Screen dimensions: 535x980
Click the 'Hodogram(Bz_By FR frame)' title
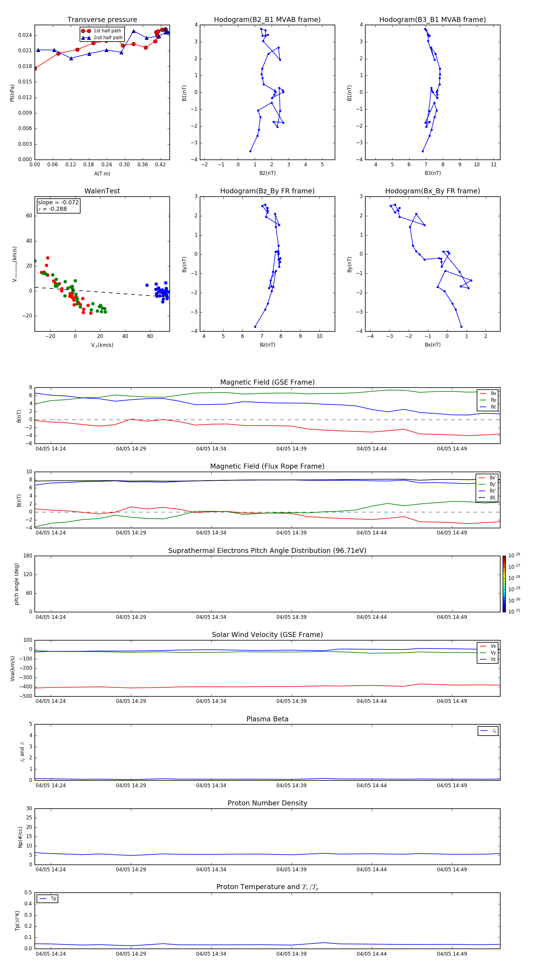tap(267, 191)
